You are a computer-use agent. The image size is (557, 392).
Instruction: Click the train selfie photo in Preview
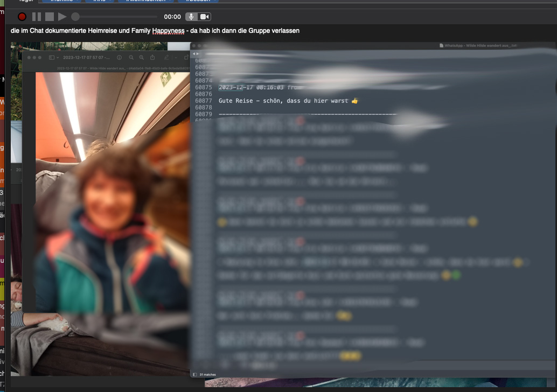113,192
